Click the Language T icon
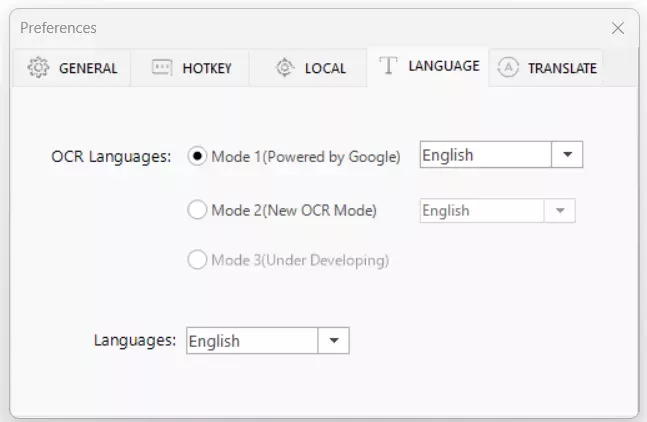This screenshot has width=647, height=422. click(x=389, y=66)
